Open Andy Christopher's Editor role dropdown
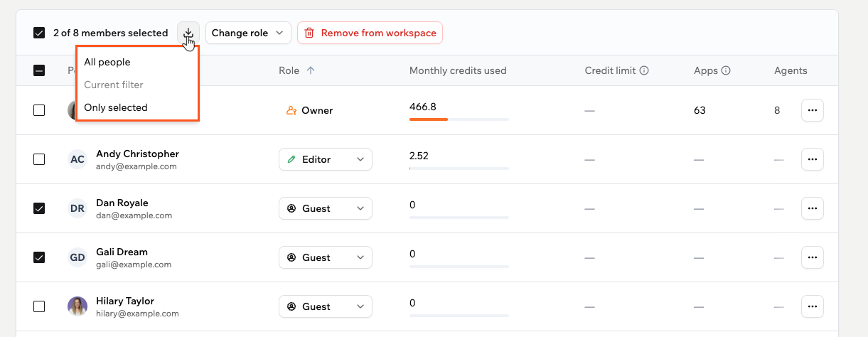 click(326, 159)
